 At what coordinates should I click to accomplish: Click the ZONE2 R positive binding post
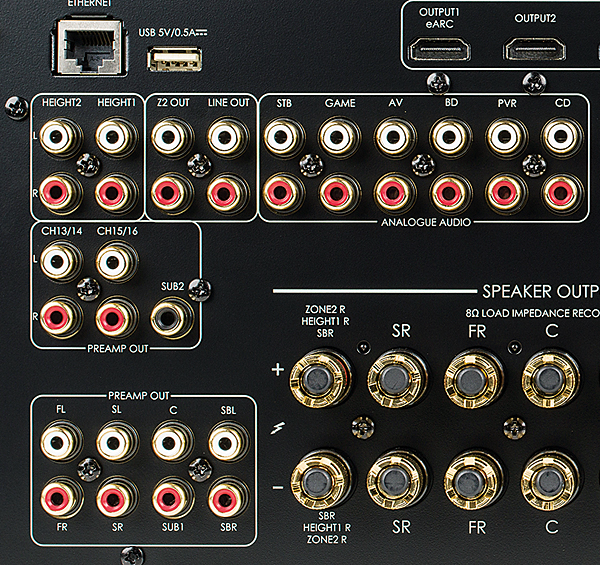pyautogui.click(x=321, y=378)
